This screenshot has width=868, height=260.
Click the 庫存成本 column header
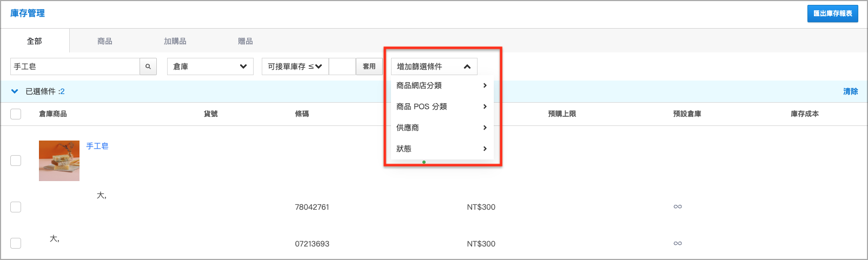click(805, 114)
